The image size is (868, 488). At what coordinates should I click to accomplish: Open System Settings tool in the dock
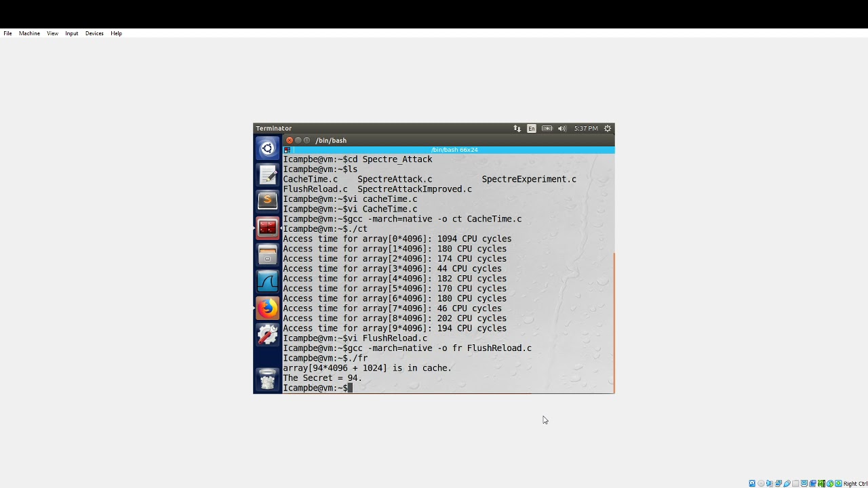(267, 334)
